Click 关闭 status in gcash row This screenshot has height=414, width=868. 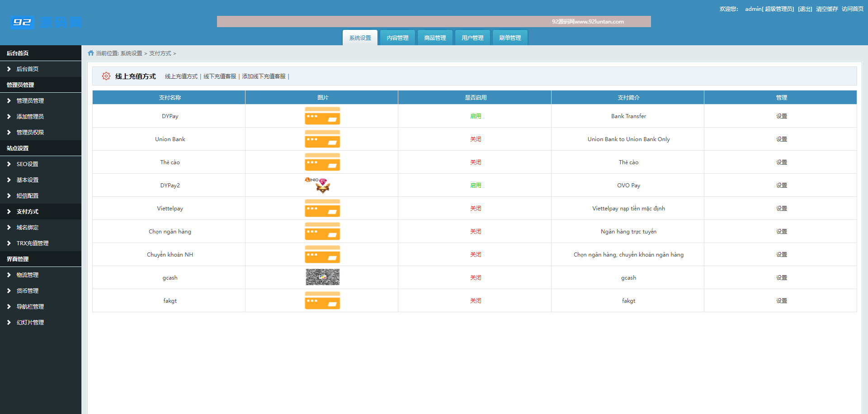[x=476, y=277]
